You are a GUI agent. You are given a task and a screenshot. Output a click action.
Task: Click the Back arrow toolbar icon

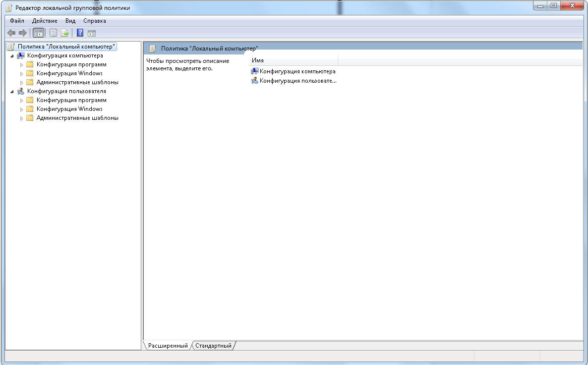click(11, 33)
